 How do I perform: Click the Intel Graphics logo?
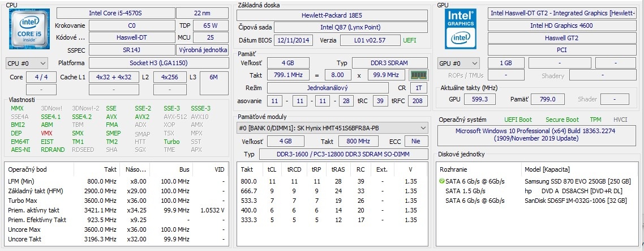coord(461,29)
